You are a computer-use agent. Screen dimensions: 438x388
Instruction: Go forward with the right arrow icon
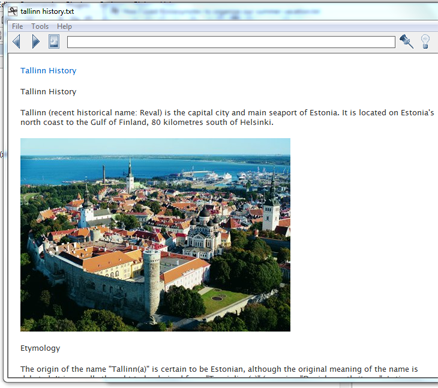coord(36,42)
